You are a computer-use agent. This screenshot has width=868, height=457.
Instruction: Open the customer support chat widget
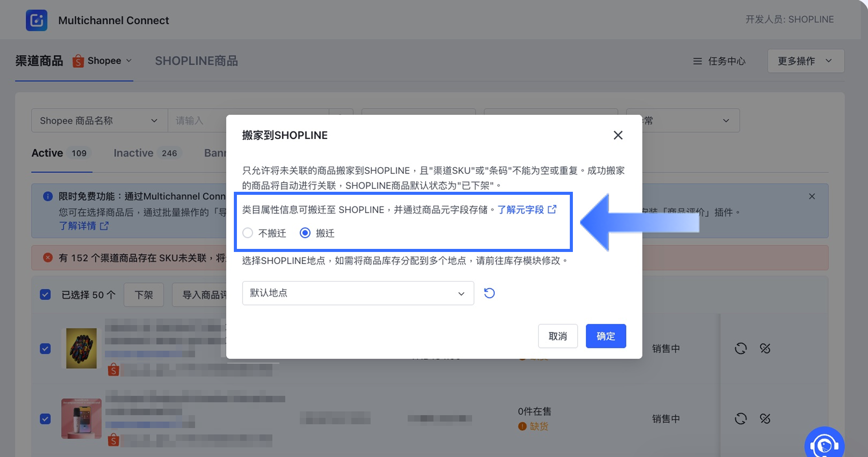coord(824,445)
